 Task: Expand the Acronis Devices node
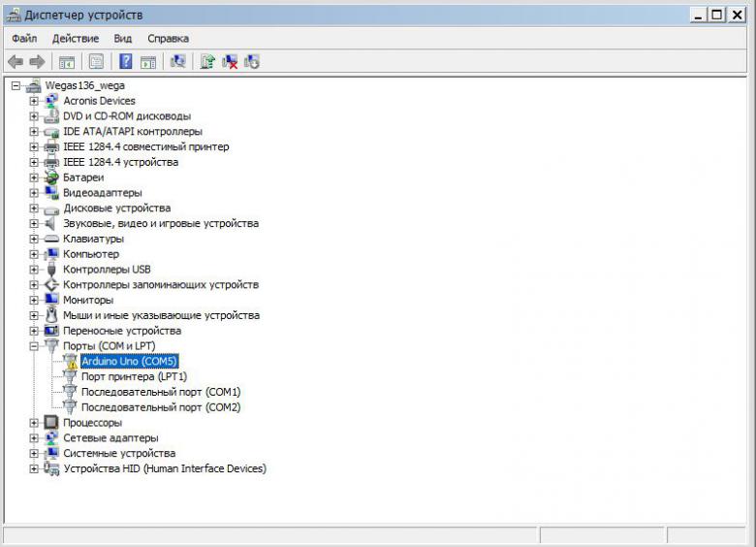click(34, 101)
